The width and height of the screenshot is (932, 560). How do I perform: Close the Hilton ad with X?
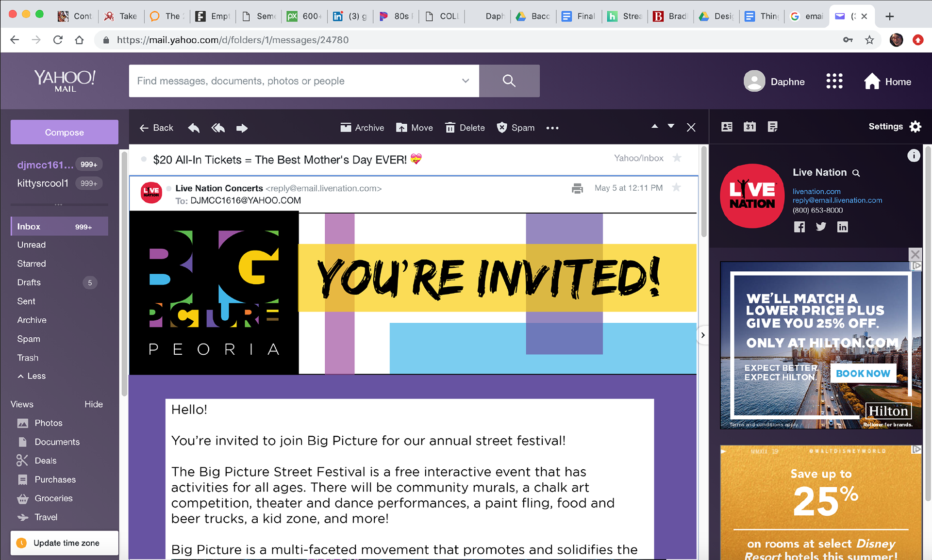(x=915, y=254)
